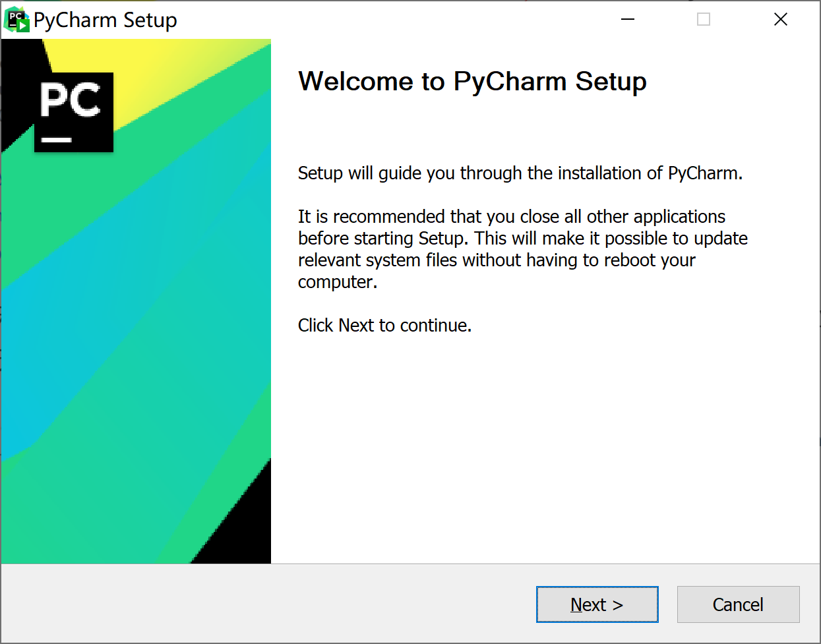The height and width of the screenshot is (644, 821).
Task: Click the 'Welcome to PyCharm Setup' heading
Action: [x=472, y=82]
